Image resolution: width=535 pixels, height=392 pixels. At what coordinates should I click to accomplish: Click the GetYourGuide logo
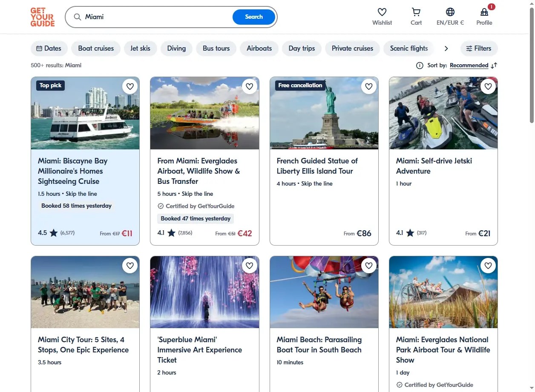43,17
